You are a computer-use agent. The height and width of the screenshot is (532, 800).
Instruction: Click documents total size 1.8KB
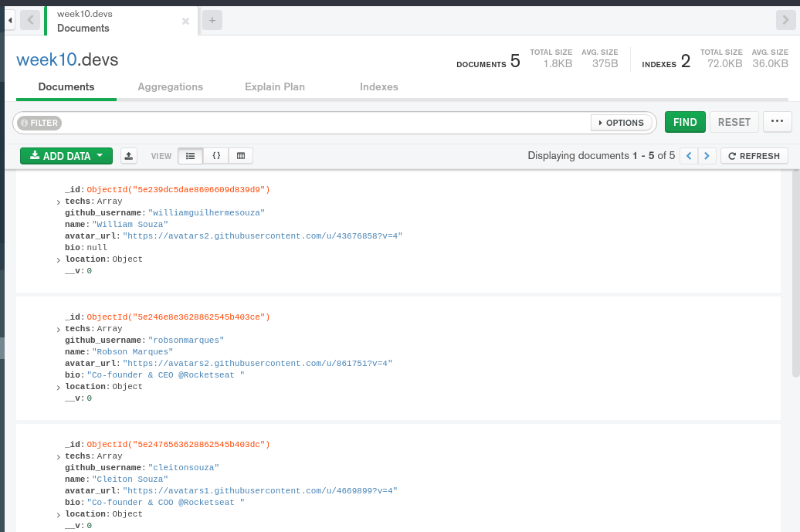[558, 64]
